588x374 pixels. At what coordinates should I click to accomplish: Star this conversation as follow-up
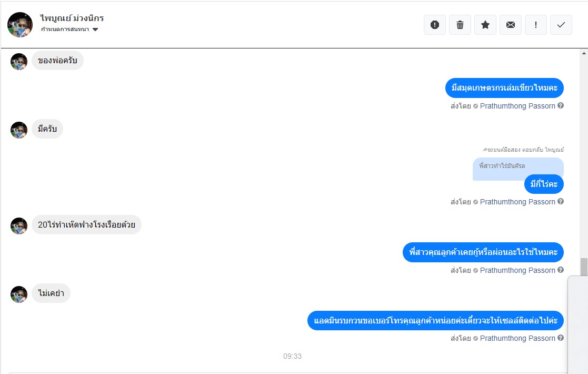485,25
